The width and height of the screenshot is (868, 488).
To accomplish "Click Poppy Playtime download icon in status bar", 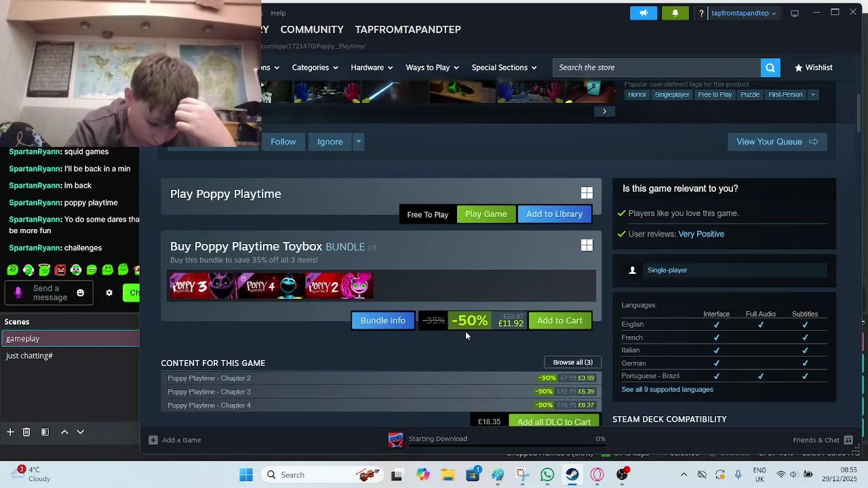I will 396,439.
